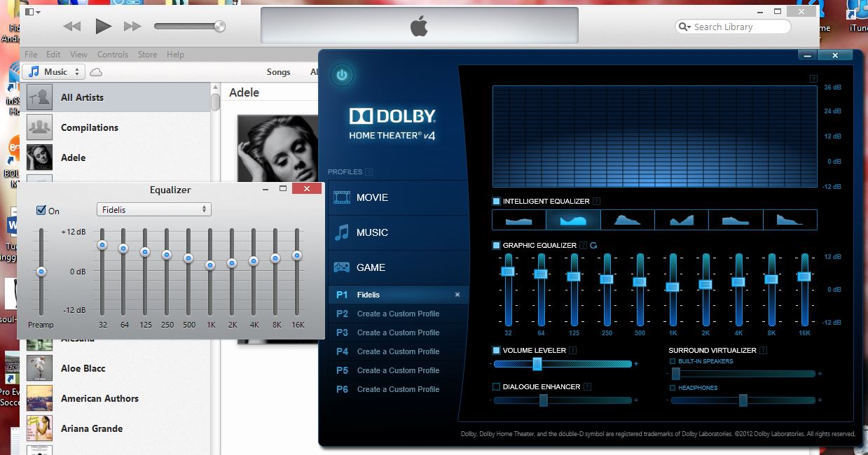
Task: Choose the second intelligent equalizer preset curve
Action: click(x=573, y=220)
